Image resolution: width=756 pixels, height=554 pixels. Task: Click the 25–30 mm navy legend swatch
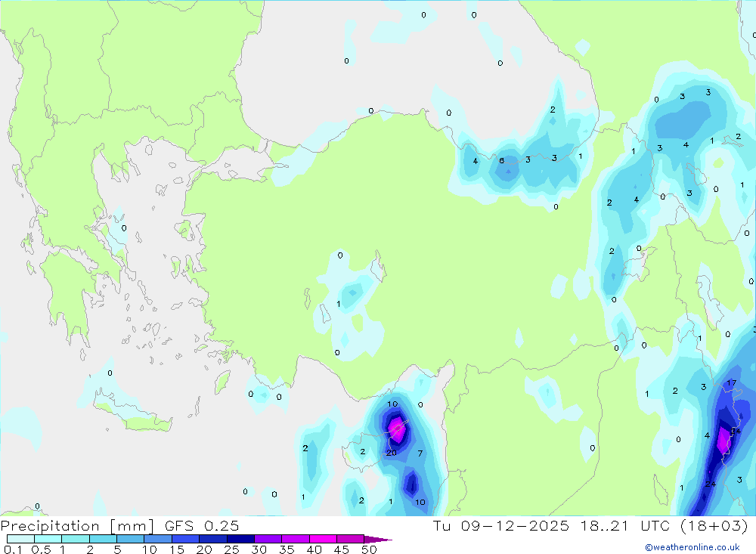[240, 539]
